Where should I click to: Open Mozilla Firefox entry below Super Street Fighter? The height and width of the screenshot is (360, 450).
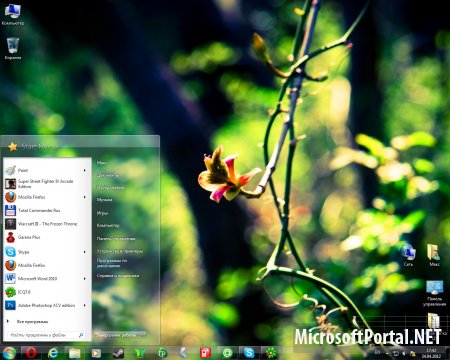pos(46,197)
